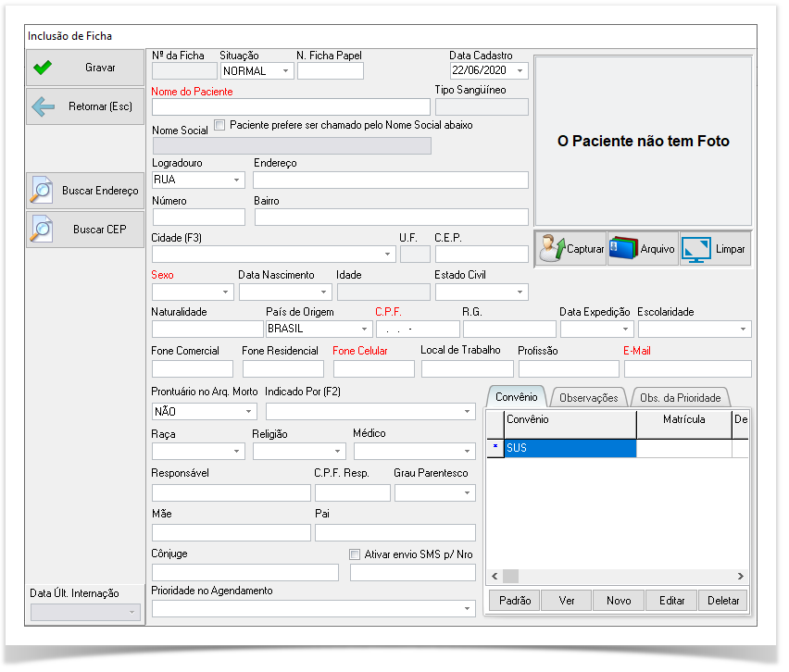
Task: Select the SUS row indicator asterisk
Action: [x=495, y=448]
